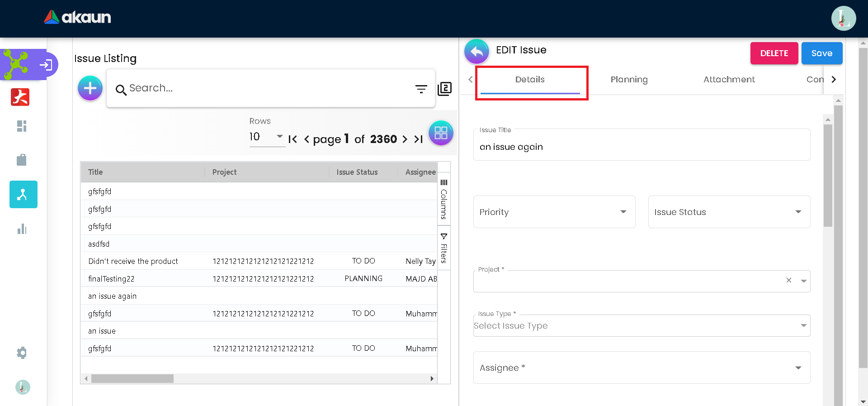Click the PLANNING status cell

click(x=363, y=279)
